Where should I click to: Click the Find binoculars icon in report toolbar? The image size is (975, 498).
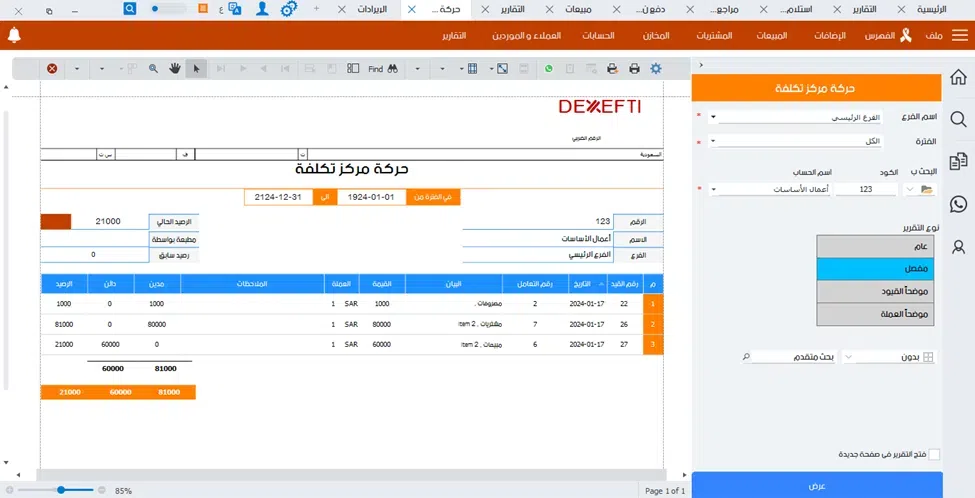393,69
